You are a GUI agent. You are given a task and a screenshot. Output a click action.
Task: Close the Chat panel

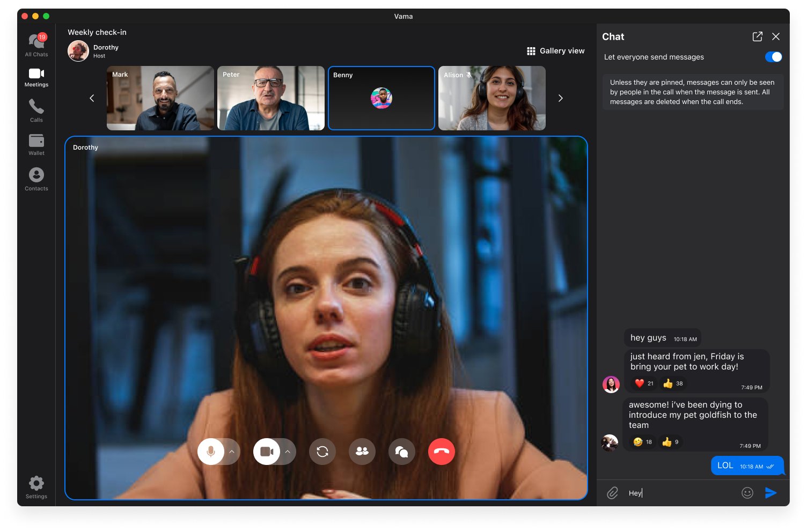tap(776, 36)
